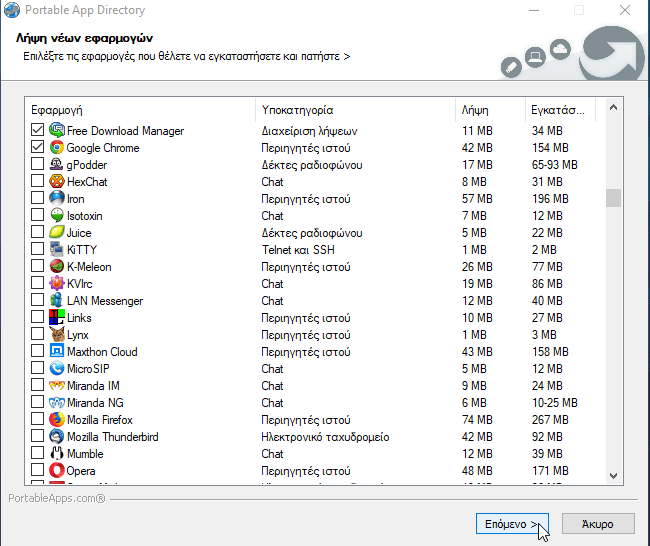This screenshot has height=546, width=650.
Task: Click the 65-93 MB install size cell
Action: (x=555, y=165)
